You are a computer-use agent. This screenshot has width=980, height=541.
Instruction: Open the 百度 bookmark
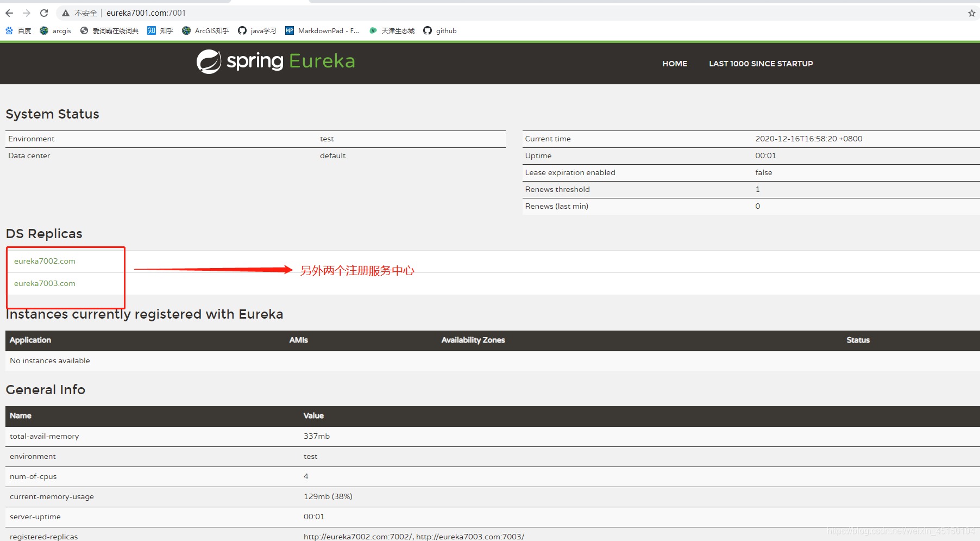click(x=18, y=31)
